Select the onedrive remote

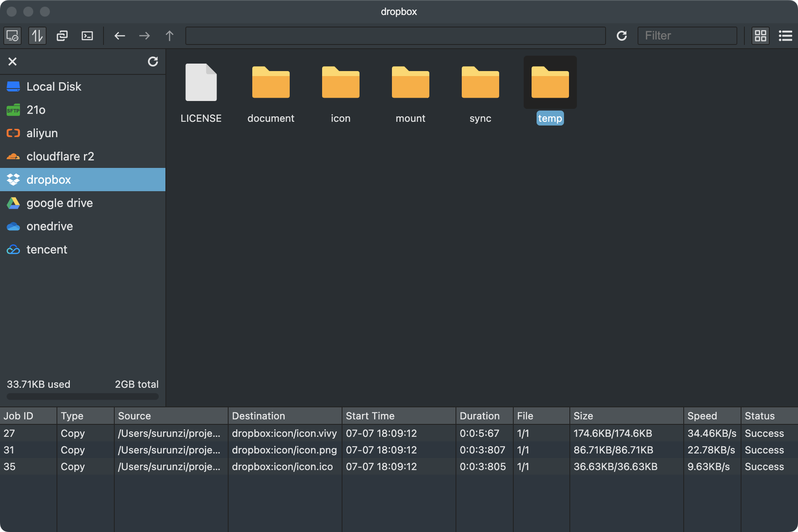coord(83,226)
